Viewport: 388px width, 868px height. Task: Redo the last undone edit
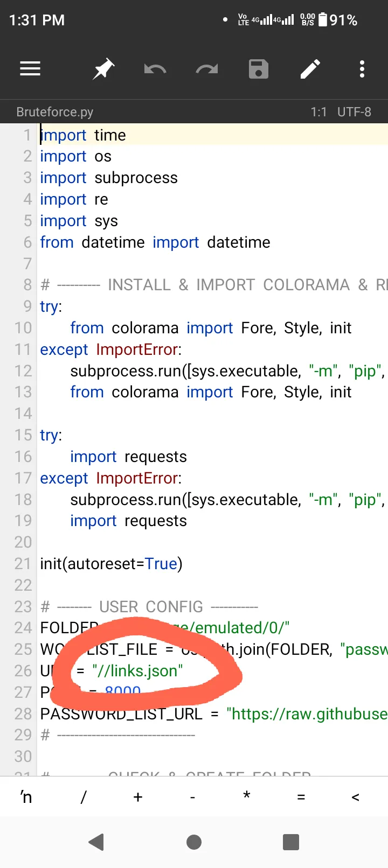coord(206,69)
